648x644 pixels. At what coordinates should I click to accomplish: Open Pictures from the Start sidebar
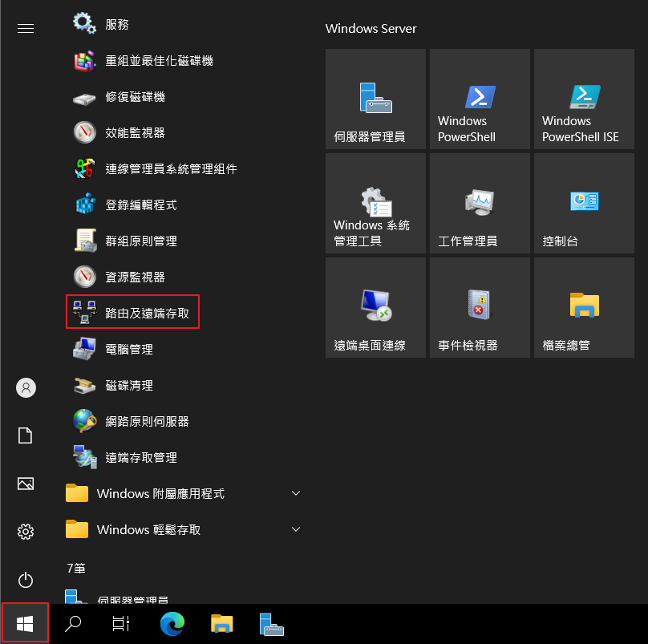[x=26, y=484]
